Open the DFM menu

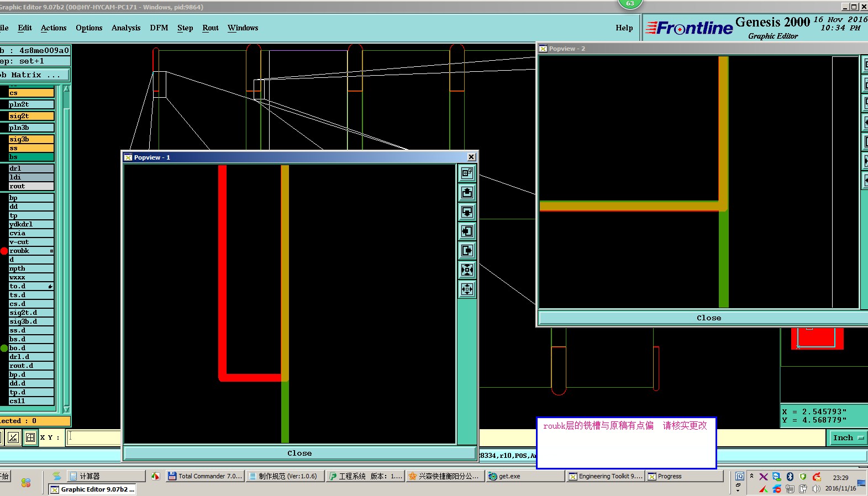(x=159, y=28)
